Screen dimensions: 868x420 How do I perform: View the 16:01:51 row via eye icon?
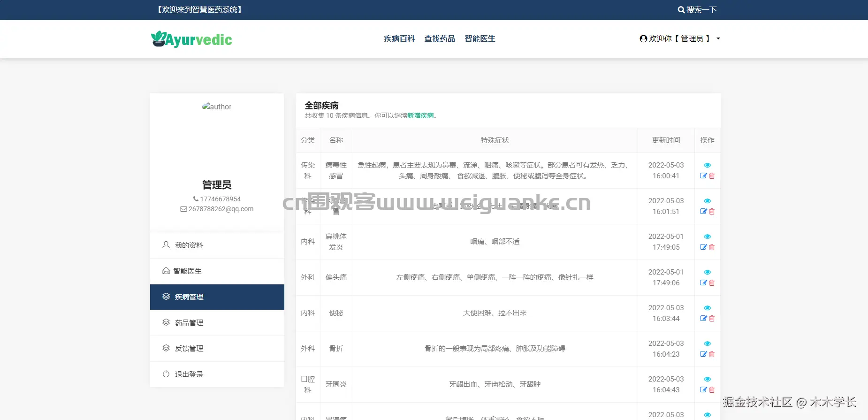708,201
